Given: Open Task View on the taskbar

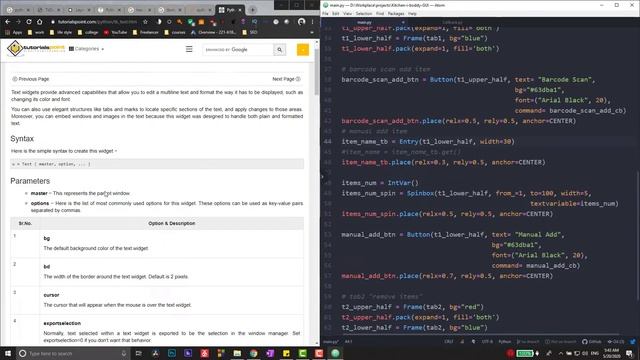Looking at the screenshot, I should (138, 353).
